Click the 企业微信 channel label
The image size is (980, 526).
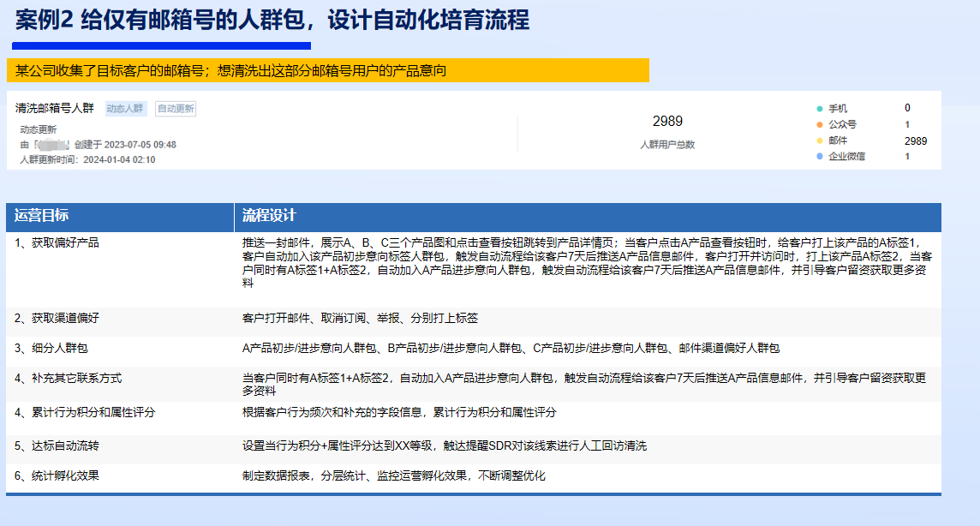point(847,156)
